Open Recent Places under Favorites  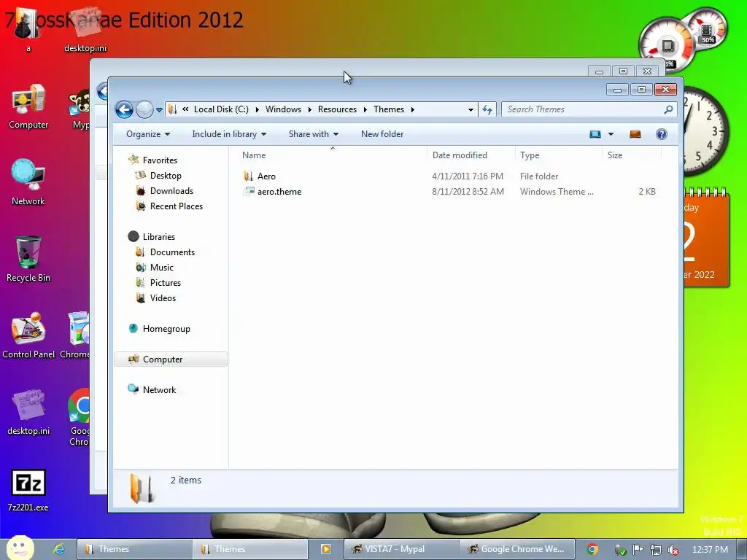tap(177, 206)
